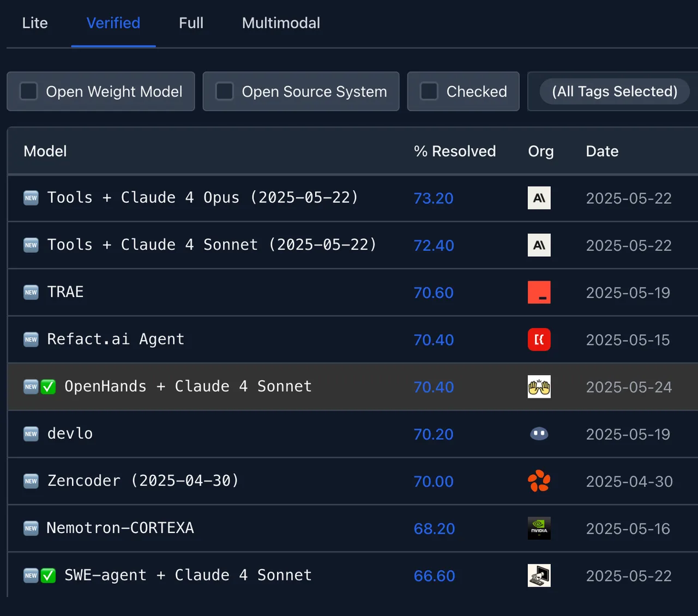Select the Tools + Claude 4 Sonnet row
The height and width of the screenshot is (616, 698).
(353, 245)
